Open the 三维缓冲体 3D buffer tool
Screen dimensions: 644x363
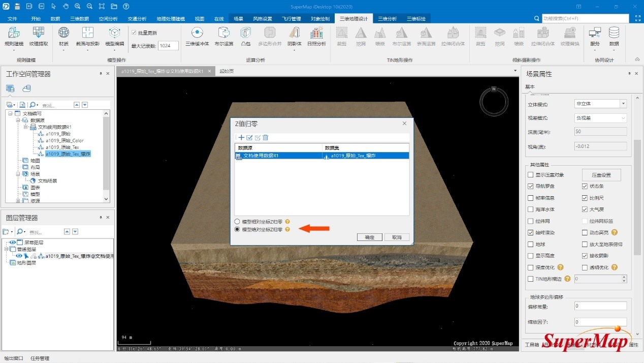coord(197,36)
